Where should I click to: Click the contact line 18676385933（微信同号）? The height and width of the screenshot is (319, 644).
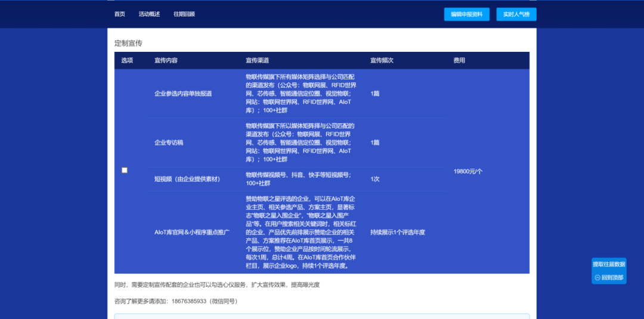click(x=176, y=301)
